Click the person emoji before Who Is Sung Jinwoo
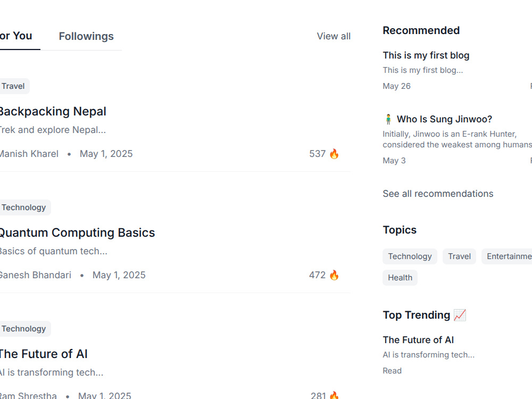Image resolution: width=532 pixels, height=399 pixels. click(388, 119)
